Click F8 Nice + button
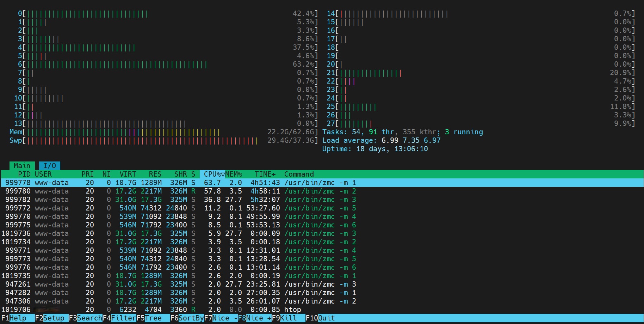 pyautogui.click(x=255, y=318)
